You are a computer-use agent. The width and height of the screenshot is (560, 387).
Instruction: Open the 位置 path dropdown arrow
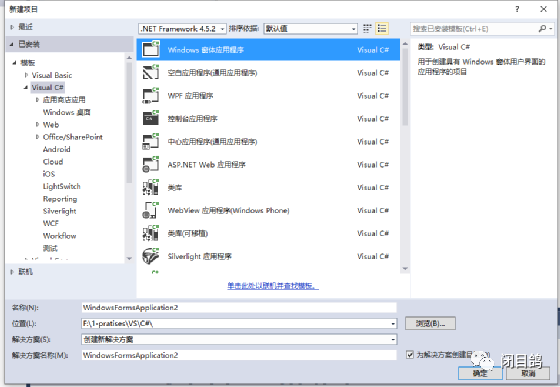393,324
